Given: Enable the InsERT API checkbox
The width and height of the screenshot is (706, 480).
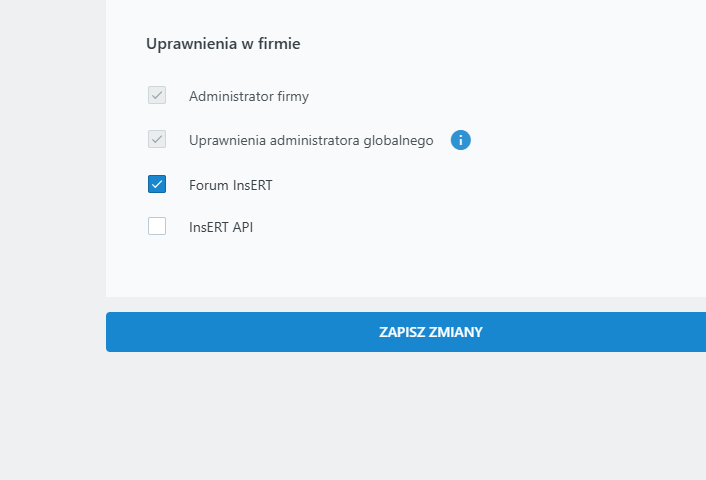Looking at the screenshot, I should (157, 226).
